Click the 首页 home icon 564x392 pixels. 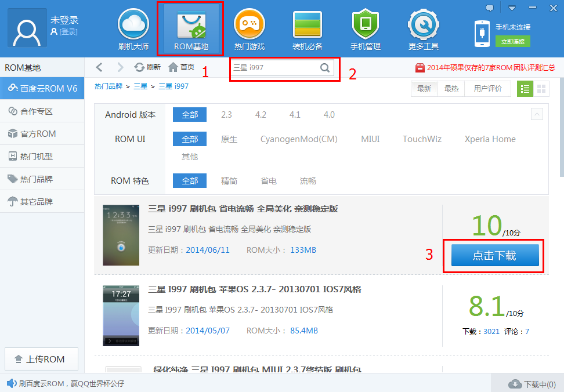click(173, 67)
